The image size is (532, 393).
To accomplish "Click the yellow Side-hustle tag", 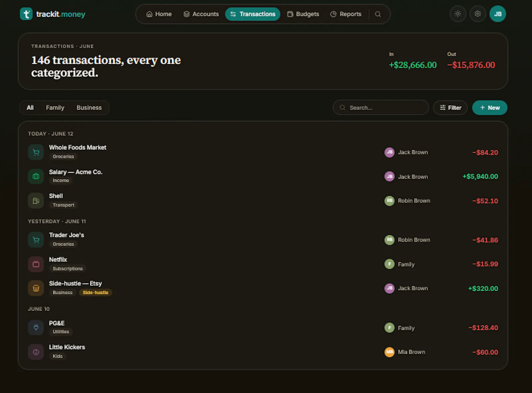I will [x=95, y=292].
